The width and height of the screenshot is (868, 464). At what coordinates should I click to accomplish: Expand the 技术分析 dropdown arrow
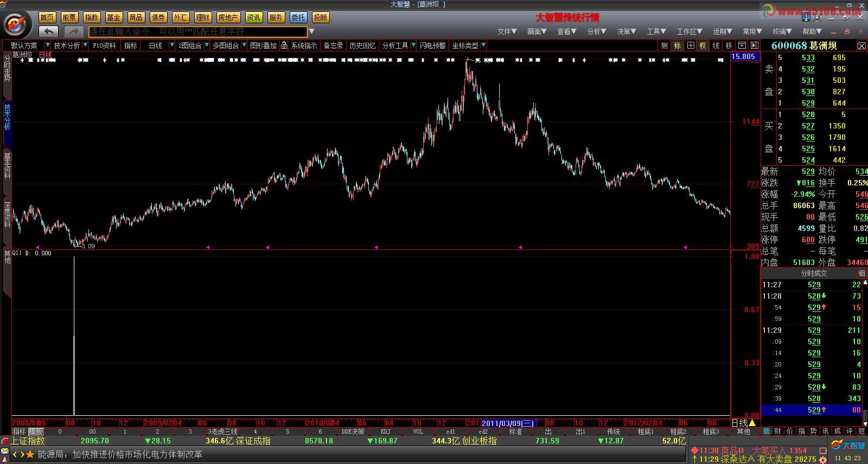coord(85,46)
